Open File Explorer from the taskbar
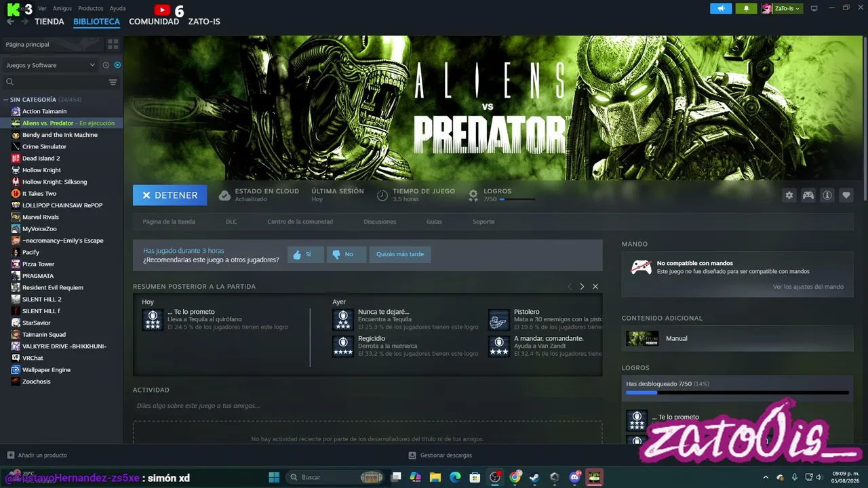The height and width of the screenshot is (488, 868). click(x=435, y=477)
